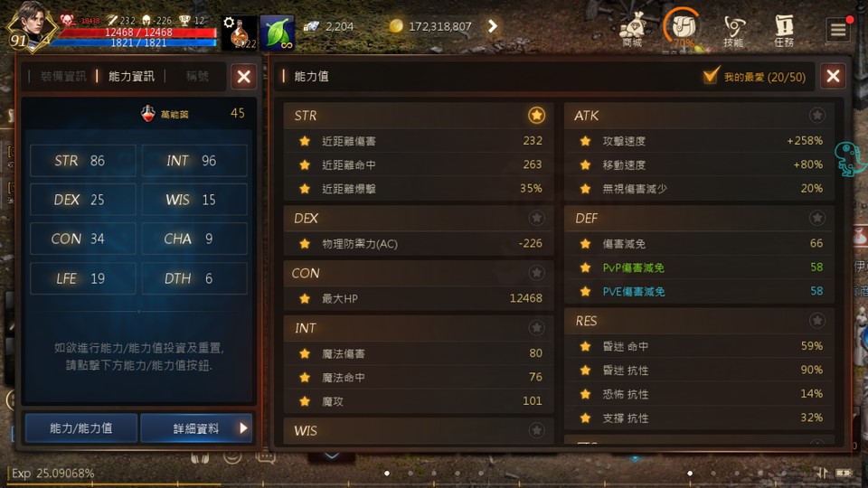Expand the chevron below the panel
The height and width of the screenshot is (488, 868).
coord(332,455)
